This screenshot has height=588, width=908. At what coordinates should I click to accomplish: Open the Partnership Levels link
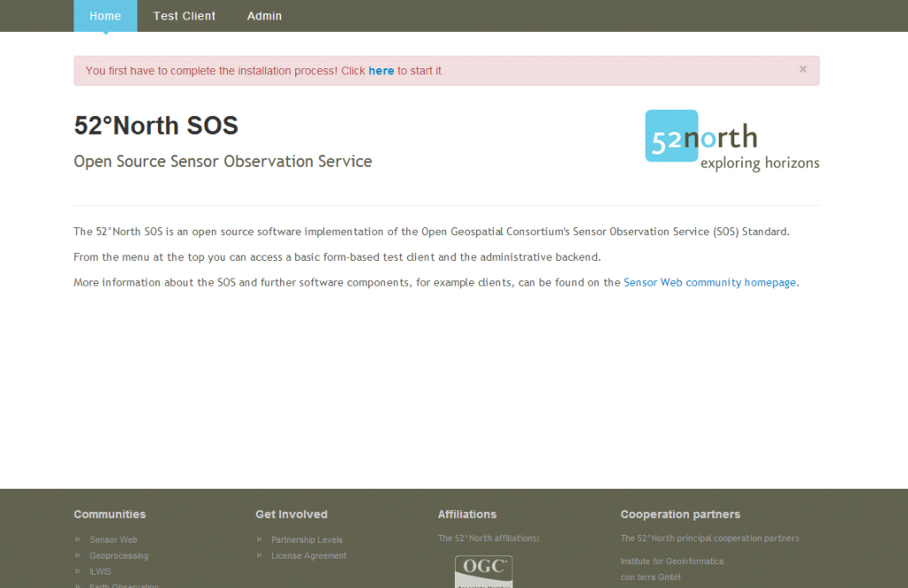click(x=307, y=539)
